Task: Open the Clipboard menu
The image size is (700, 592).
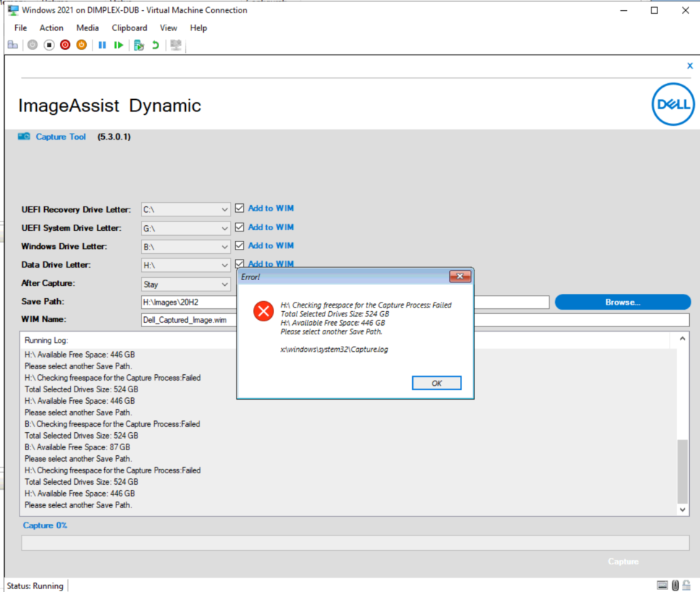Action: [129, 28]
